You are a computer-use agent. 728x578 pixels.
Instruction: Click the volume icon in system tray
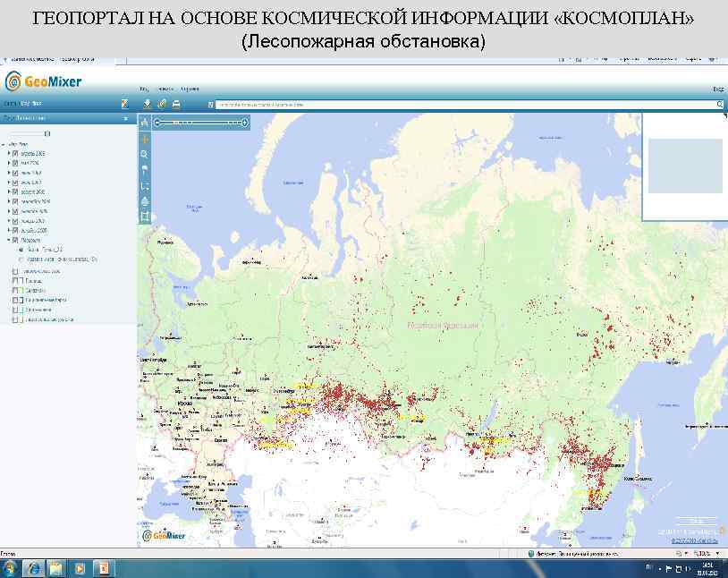[x=688, y=569]
